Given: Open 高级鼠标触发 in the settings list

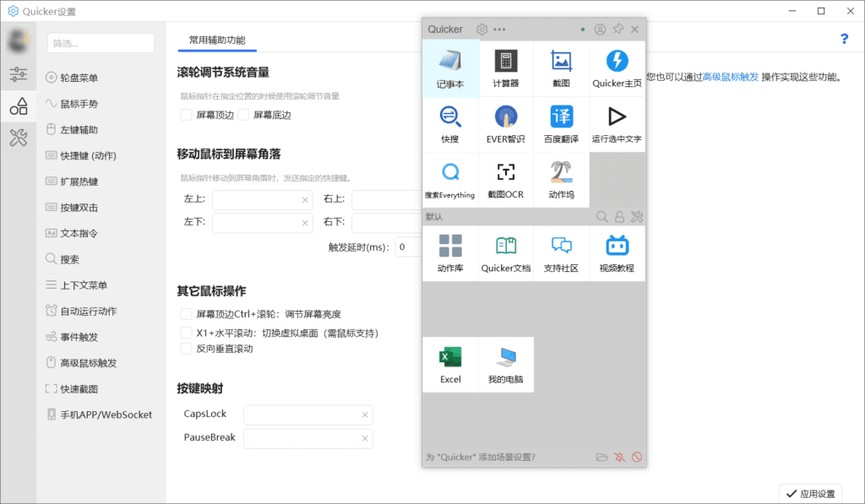Looking at the screenshot, I should click(x=101, y=363).
